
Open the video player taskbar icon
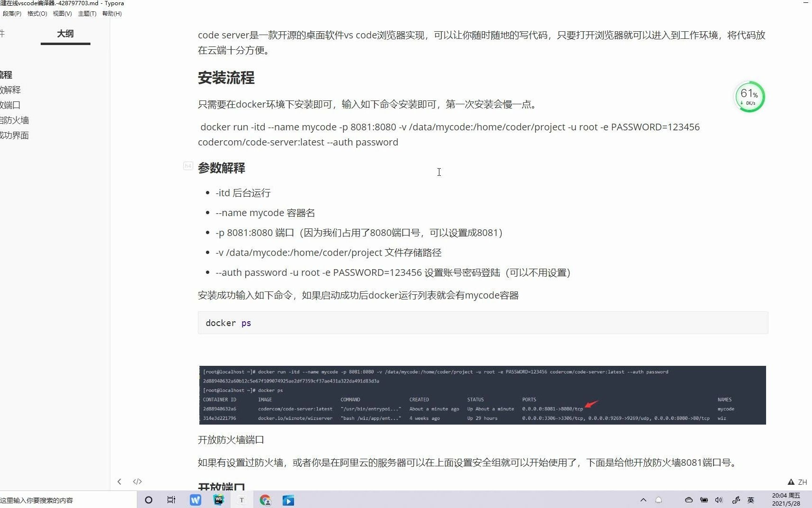point(288,500)
